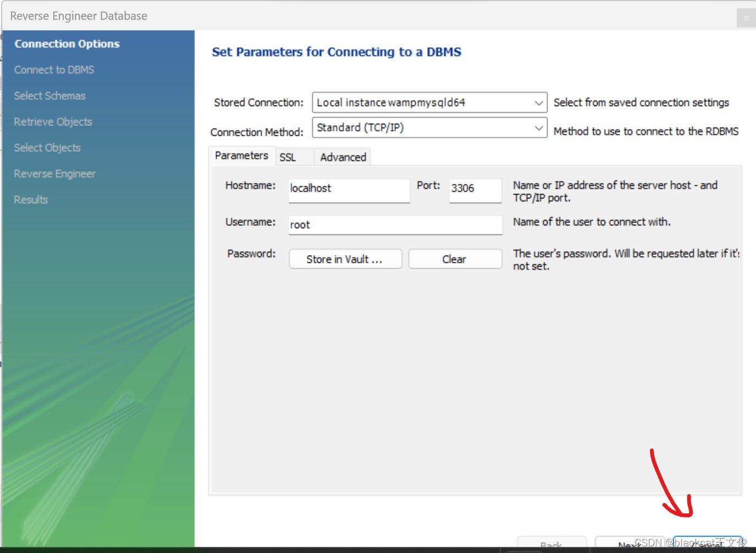This screenshot has height=553, width=756.
Task: Click 'Select from saved connection settings' hint text
Action: (641, 102)
